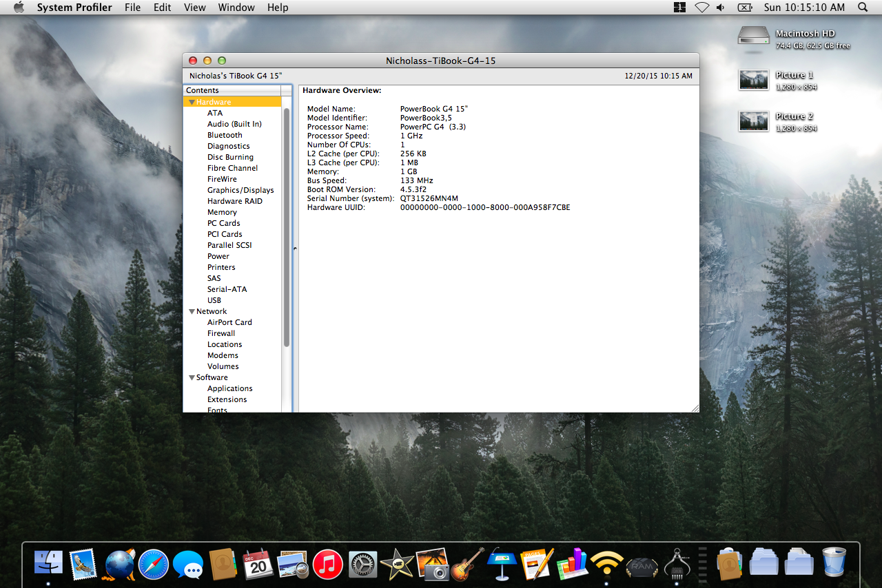The image size is (882, 588).
Task: Select PCI Cards entry
Action: pyautogui.click(x=225, y=234)
